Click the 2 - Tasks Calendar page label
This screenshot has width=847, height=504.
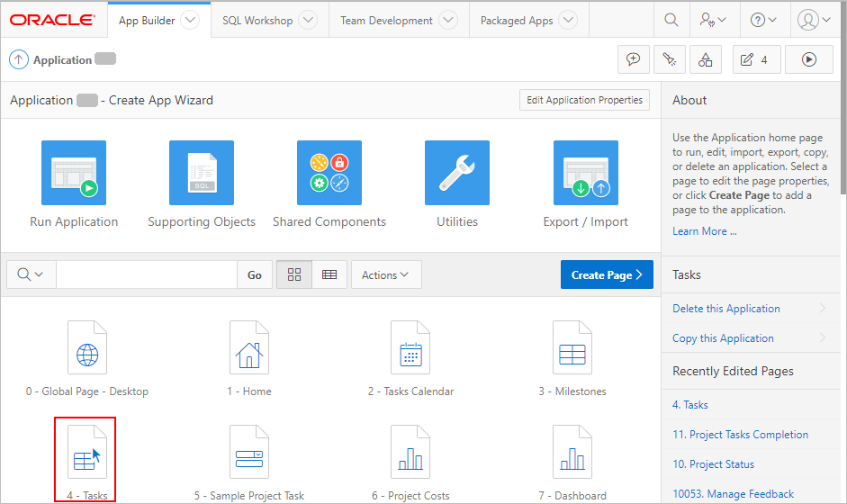pos(410,391)
